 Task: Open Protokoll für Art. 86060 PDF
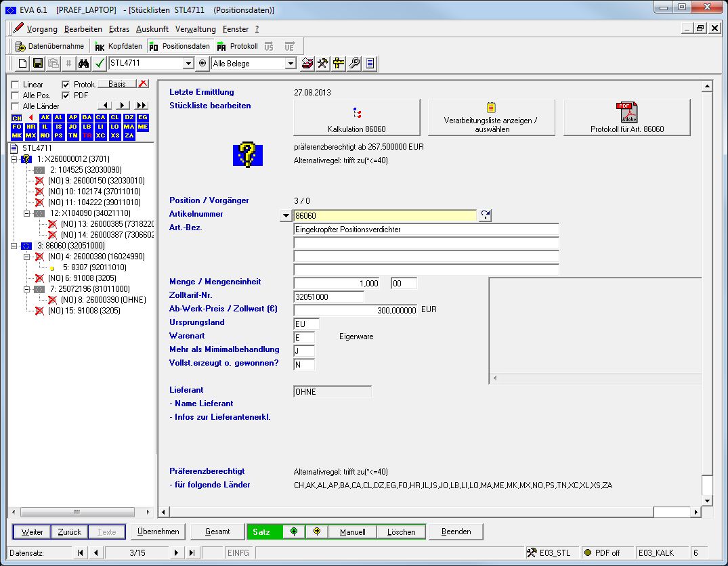(x=626, y=118)
